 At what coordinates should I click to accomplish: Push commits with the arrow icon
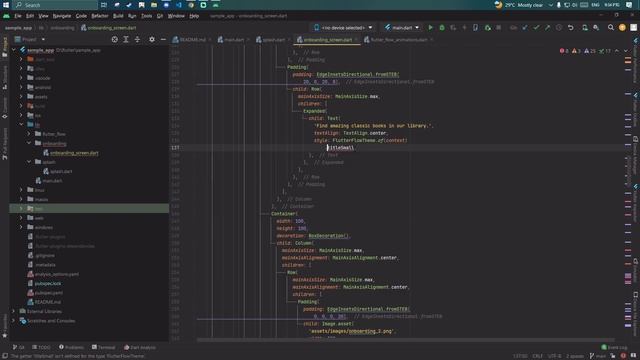pos(547,28)
